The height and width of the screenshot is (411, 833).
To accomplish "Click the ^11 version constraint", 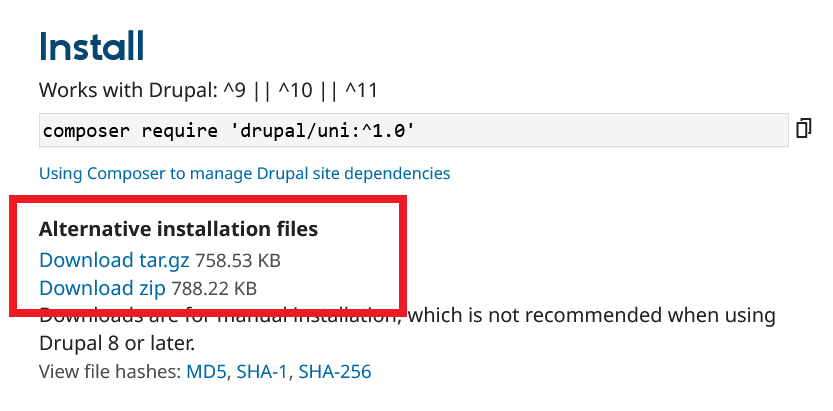I will coord(361,90).
